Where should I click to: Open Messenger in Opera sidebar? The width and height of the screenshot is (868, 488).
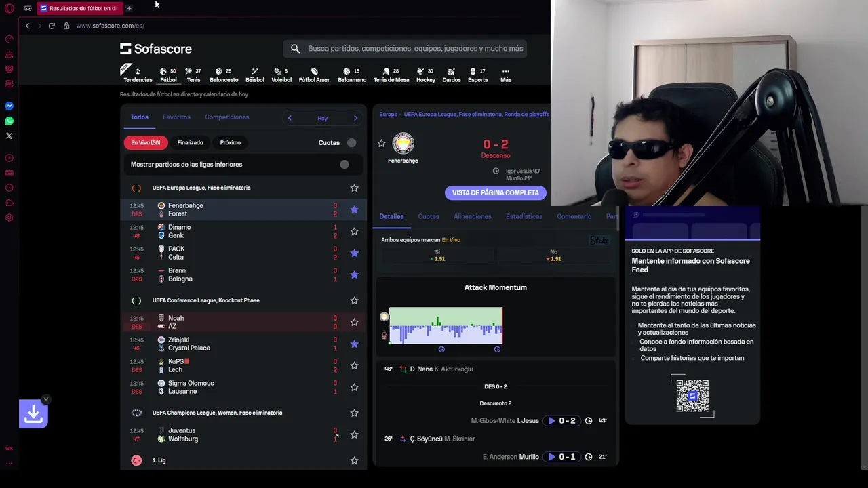click(9, 106)
